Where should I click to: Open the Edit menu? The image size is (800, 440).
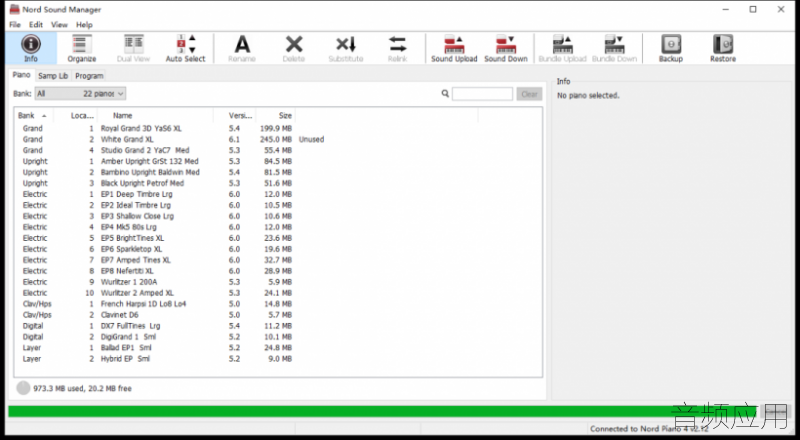pos(36,25)
